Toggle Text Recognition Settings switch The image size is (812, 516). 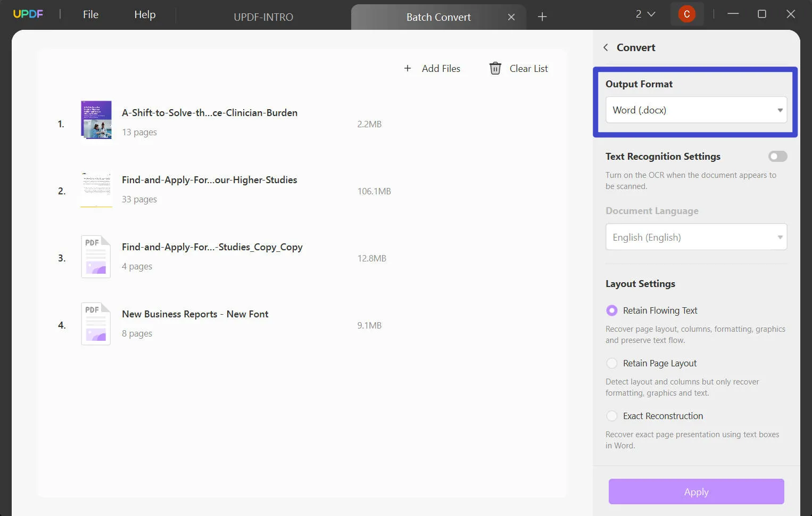[777, 156]
